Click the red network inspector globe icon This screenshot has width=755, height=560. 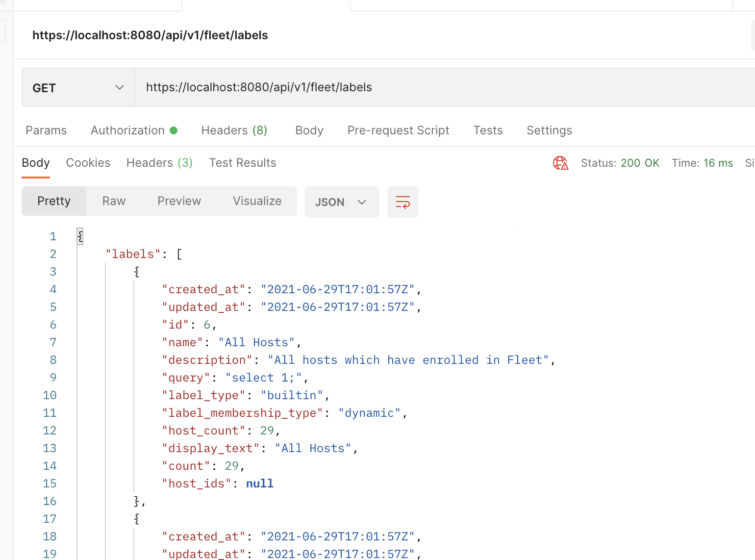pyautogui.click(x=560, y=163)
